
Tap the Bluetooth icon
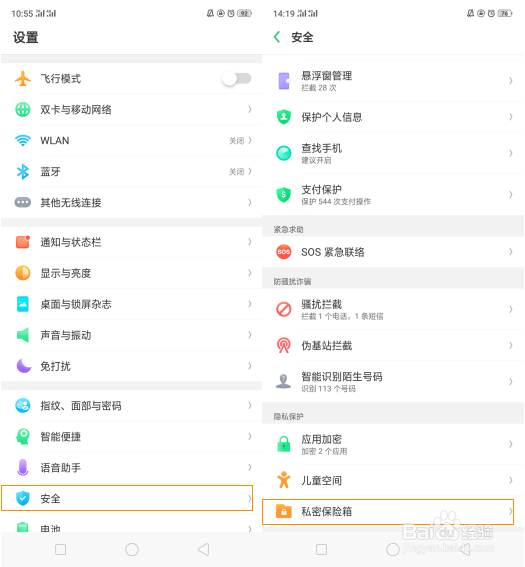coord(23,171)
